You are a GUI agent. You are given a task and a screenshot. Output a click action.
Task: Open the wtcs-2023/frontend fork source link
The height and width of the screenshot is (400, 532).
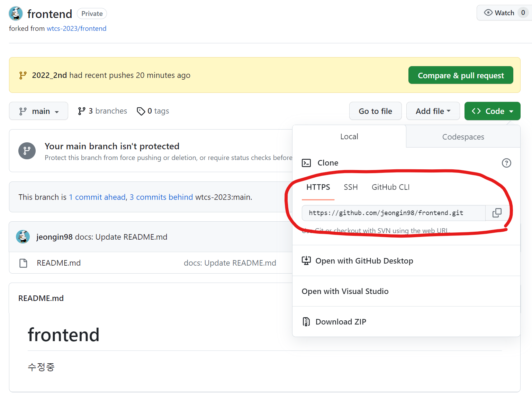click(76, 28)
